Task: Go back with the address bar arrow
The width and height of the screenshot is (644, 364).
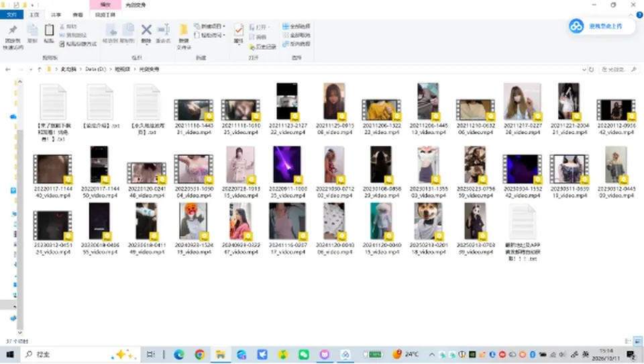Action: point(8,70)
